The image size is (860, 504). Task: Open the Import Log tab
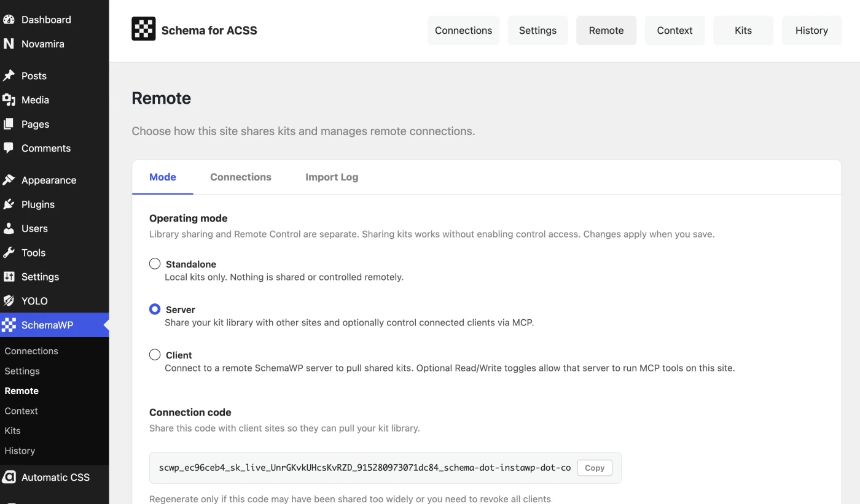(332, 177)
